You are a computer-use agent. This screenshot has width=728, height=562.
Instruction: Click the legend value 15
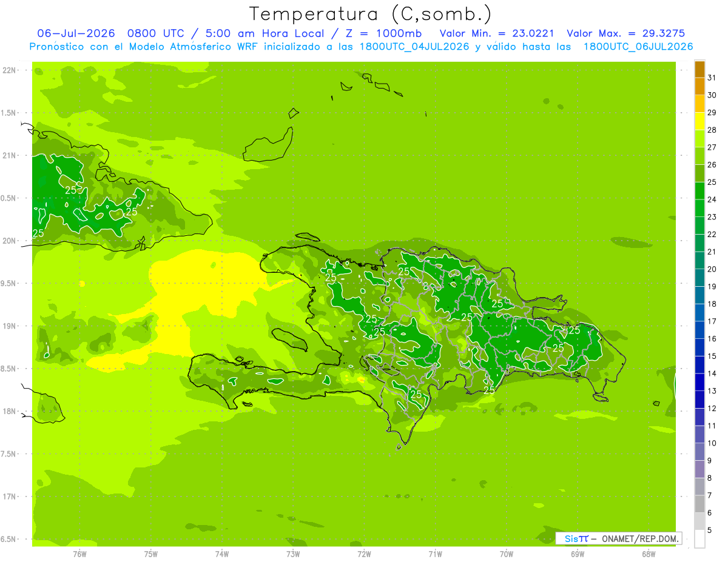pos(712,356)
